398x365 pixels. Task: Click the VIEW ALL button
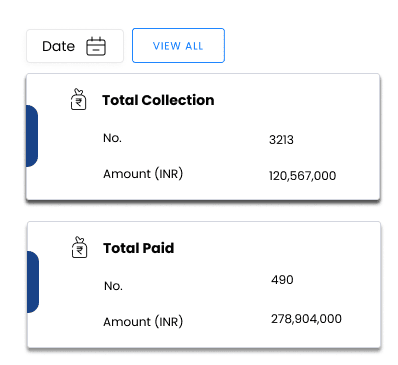[178, 45]
